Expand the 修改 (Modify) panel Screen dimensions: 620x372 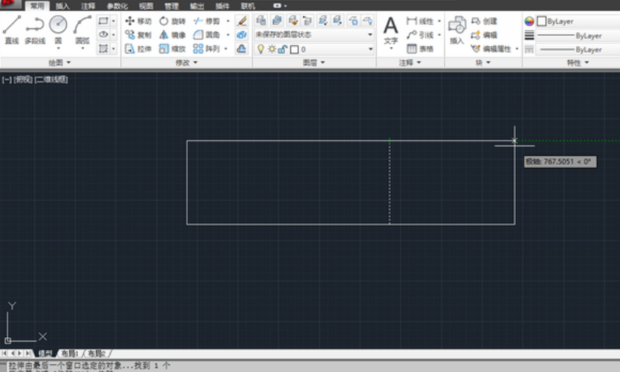click(187, 62)
